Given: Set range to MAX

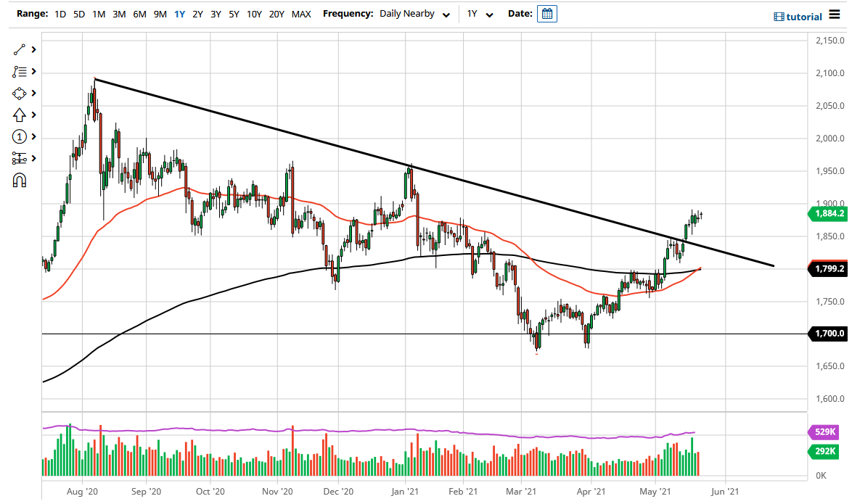Looking at the screenshot, I should pyautogui.click(x=301, y=14).
